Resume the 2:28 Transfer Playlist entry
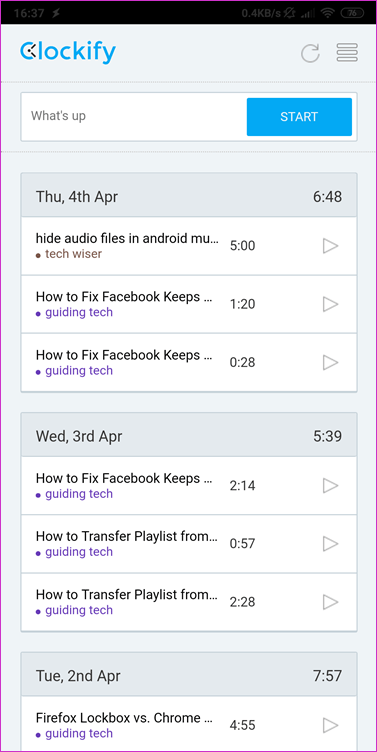The height and width of the screenshot is (752, 377). point(330,602)
